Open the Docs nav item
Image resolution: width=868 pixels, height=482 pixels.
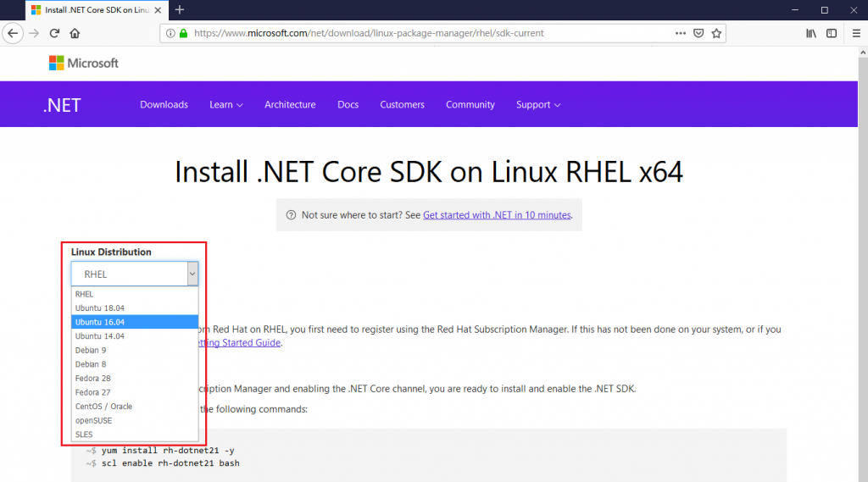[348, 104]
